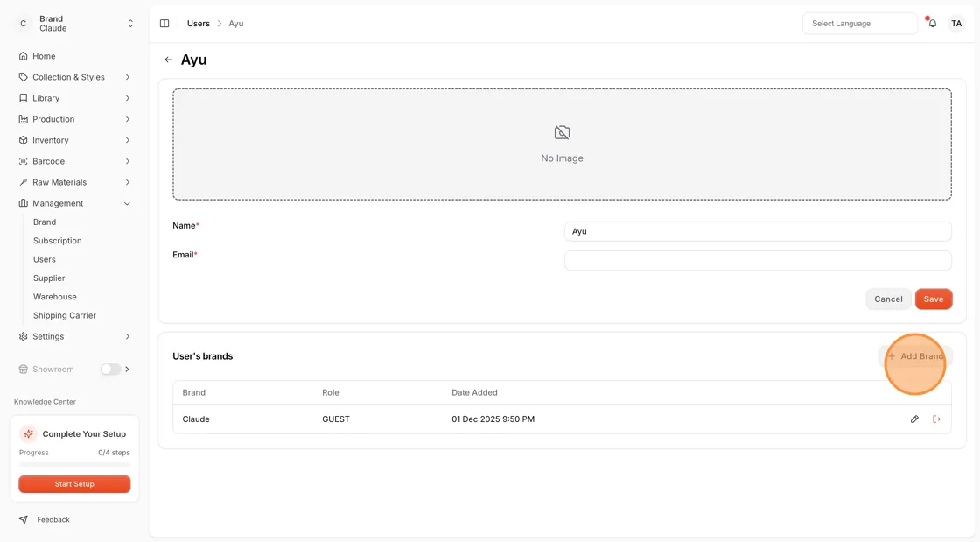Screen dimensions: 980x542
Task: Select Warehouse in the sidebar
Action: [55, 297]
